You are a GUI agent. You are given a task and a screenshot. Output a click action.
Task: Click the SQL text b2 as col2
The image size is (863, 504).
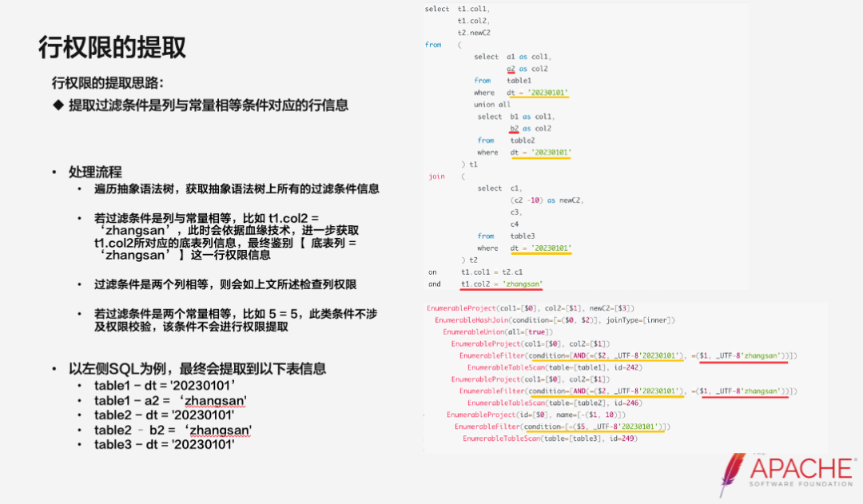click(531, 129)
